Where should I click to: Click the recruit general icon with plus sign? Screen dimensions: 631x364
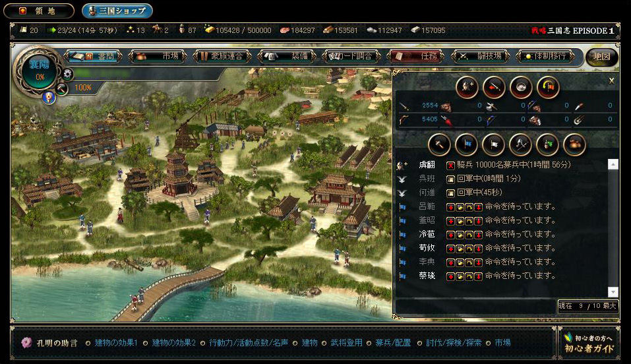(x=467, y=86)
